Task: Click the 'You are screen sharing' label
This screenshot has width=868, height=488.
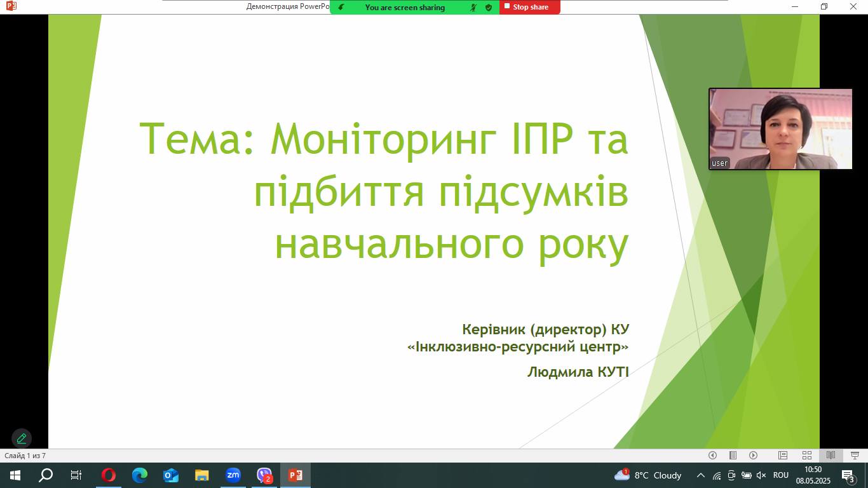Action: tap(405, 7)
